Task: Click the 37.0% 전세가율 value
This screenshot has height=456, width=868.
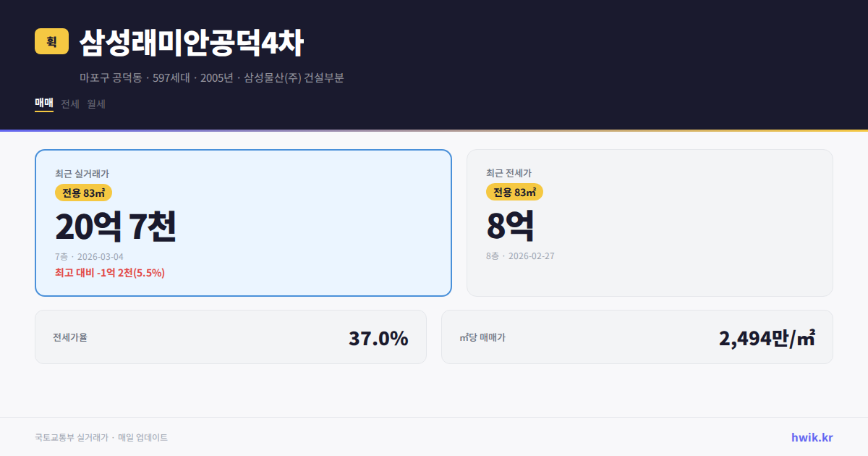Action: pyautogui.click(x=378, y=337)
